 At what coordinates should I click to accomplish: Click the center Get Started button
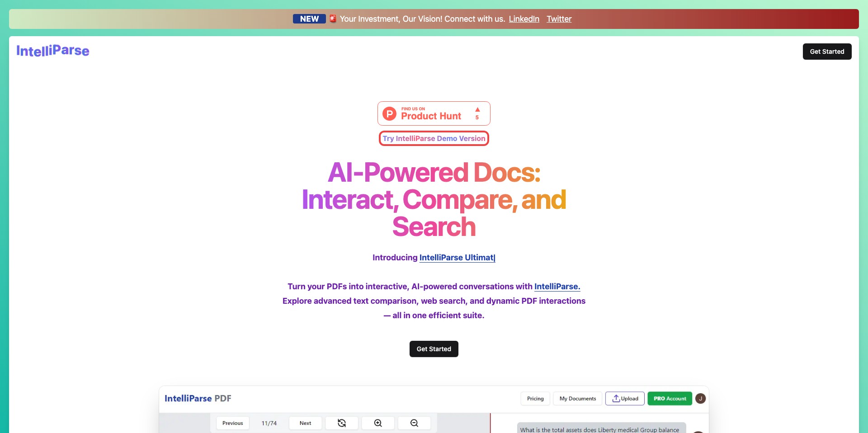[x=434, y=349]
